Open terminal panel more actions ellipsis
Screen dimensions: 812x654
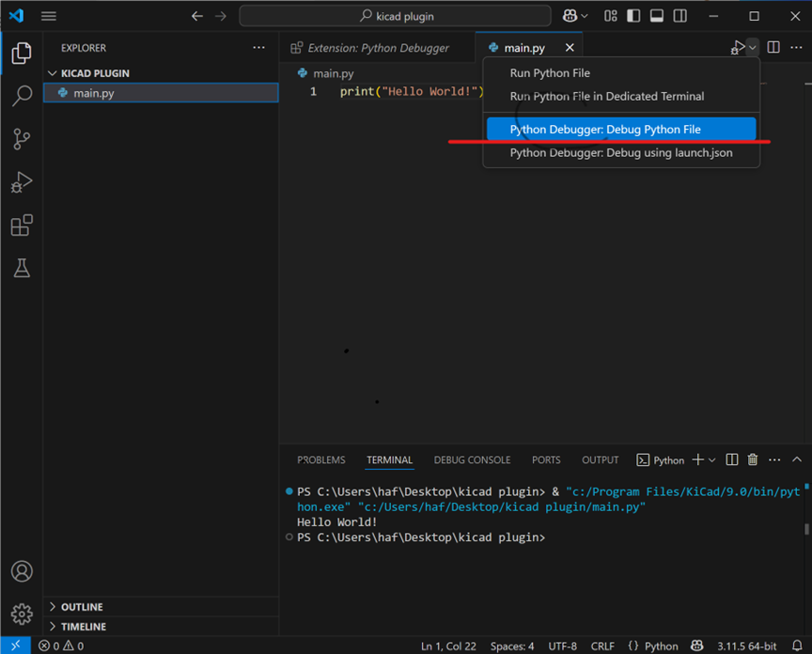(x=774, y=459)
